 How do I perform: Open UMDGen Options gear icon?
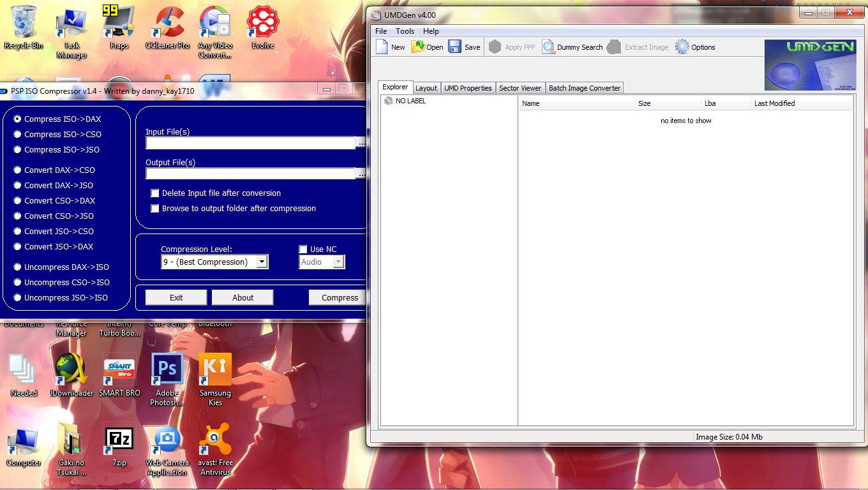[682, 47]
